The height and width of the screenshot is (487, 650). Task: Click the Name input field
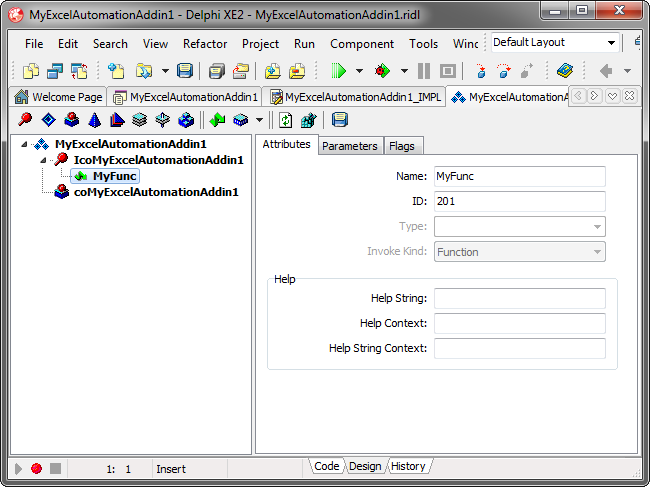[x=519, y=176]
